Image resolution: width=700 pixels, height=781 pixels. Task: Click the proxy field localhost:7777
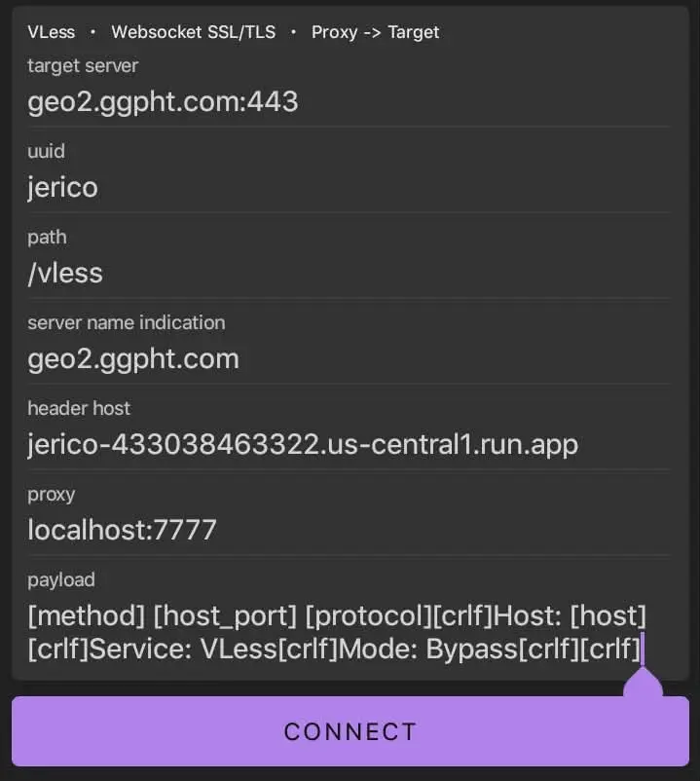point(122,530)
